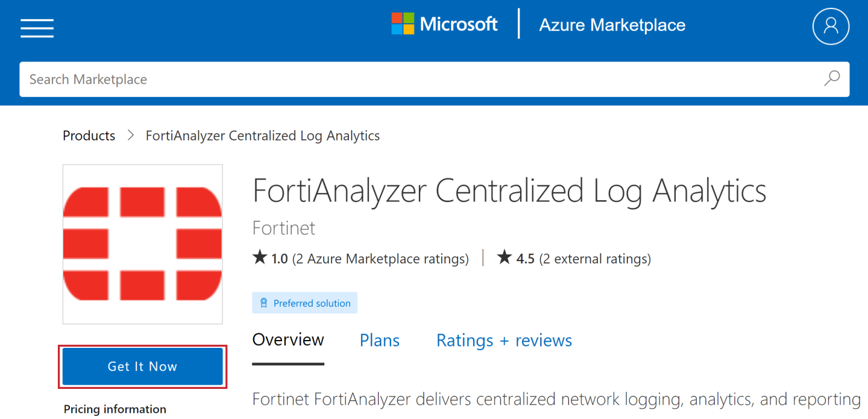The image size is (868, 419).
Task: Open the Fortinet publisher link
Action: point(283,228)
